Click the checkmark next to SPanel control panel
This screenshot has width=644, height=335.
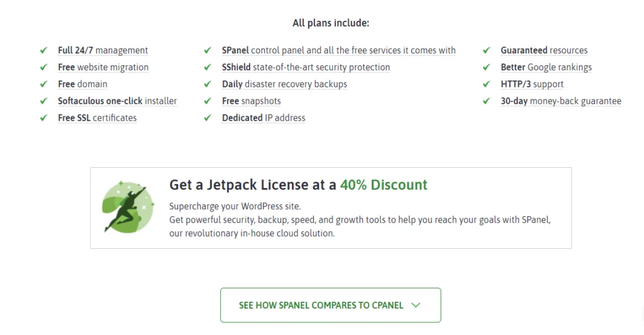208,50
